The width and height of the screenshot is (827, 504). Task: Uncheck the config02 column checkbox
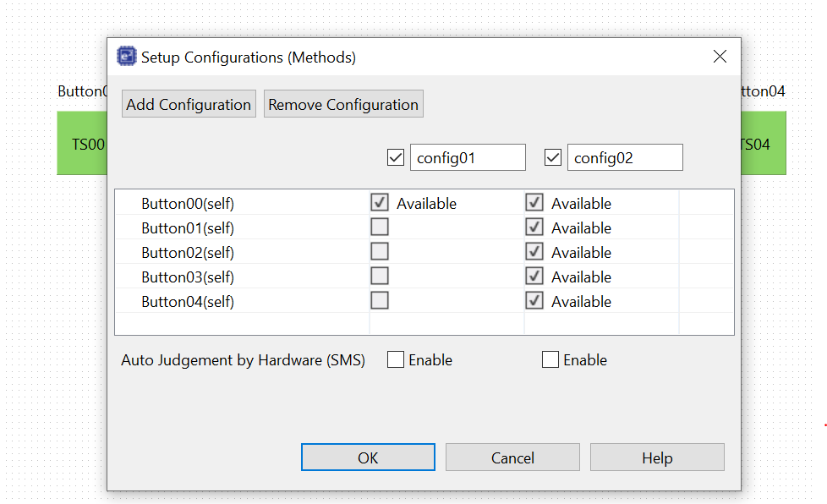553,157
